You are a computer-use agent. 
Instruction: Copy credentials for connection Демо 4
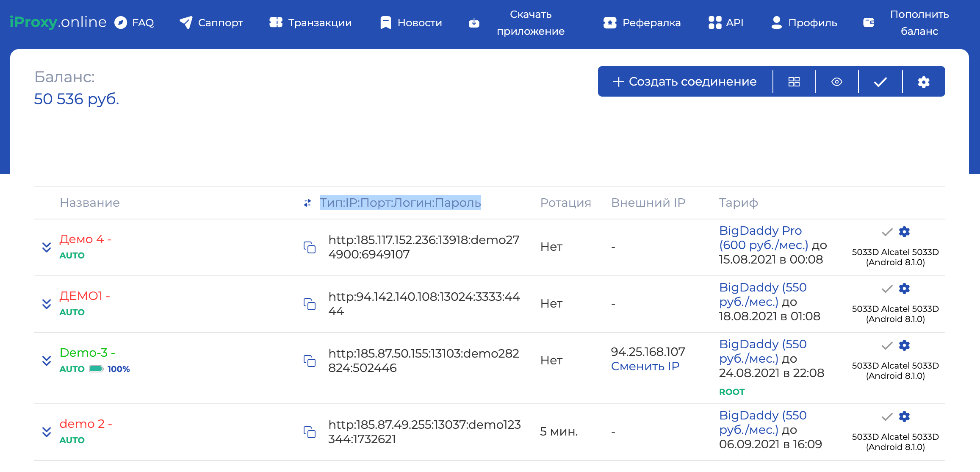310,248
